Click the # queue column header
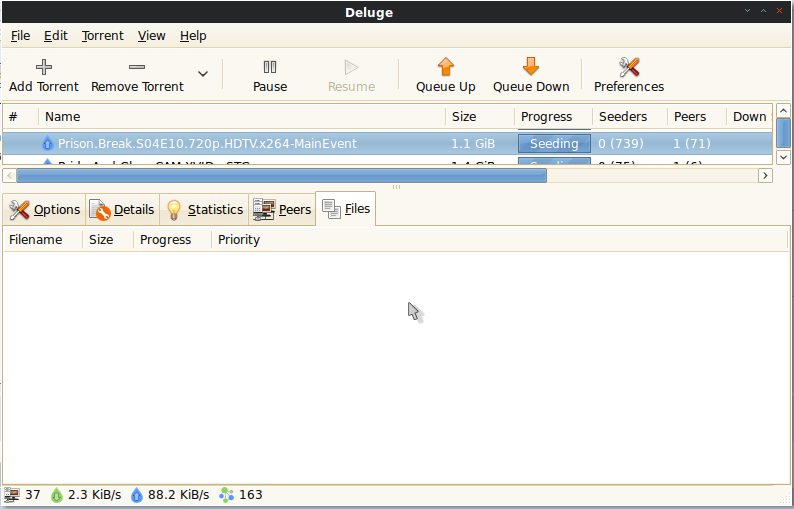Viewport: 794px width, 509px height. pos(20,117)
